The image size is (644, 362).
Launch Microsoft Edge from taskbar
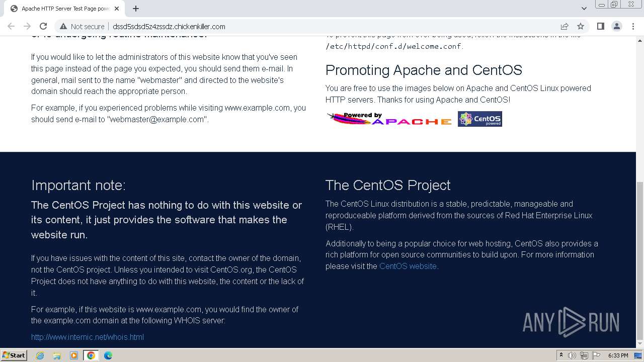tap(108, 355)
